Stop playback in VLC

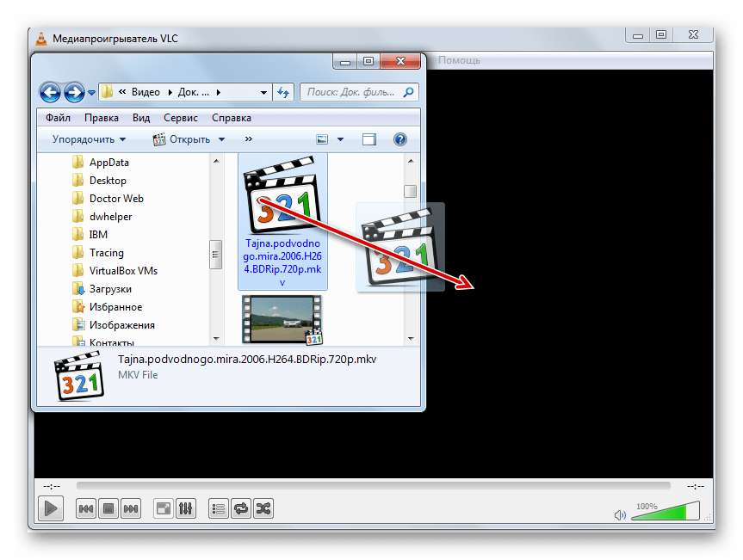pos(108,509)
